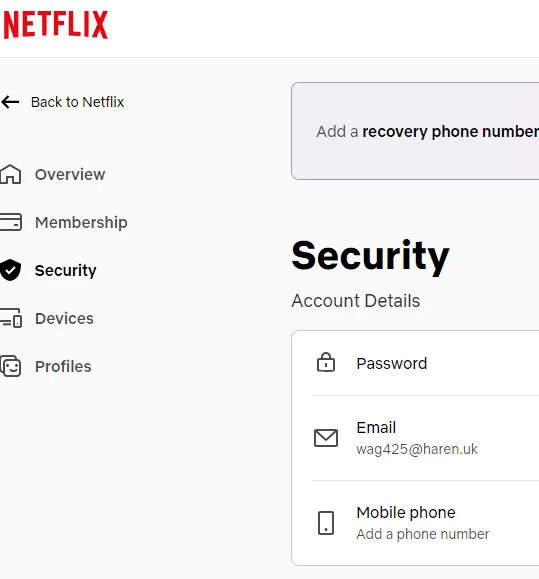Click the recovery phone number banner
539x579 pixels.
coord(415,131)
